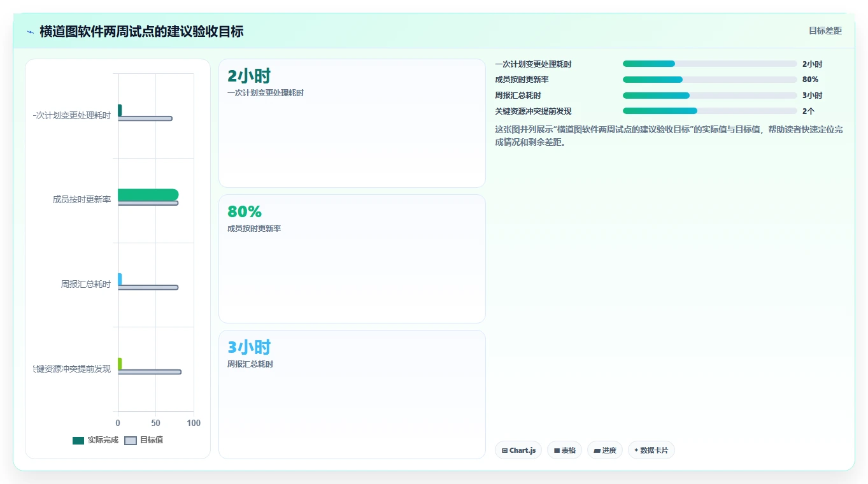Screen dimensions: 868x484
Task: Click the 成员按时更新率 axis label in chart
Action: click(82, 199)
